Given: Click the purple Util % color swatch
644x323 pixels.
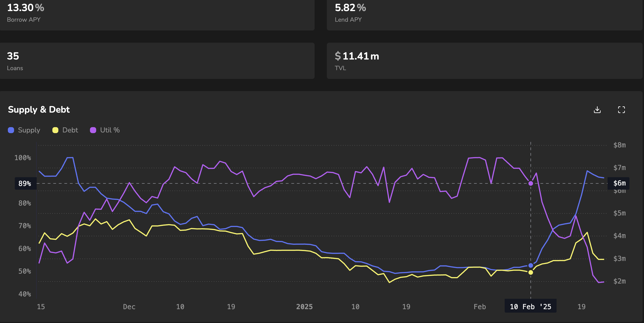Looking at the screenshot, I should (93, 130).
